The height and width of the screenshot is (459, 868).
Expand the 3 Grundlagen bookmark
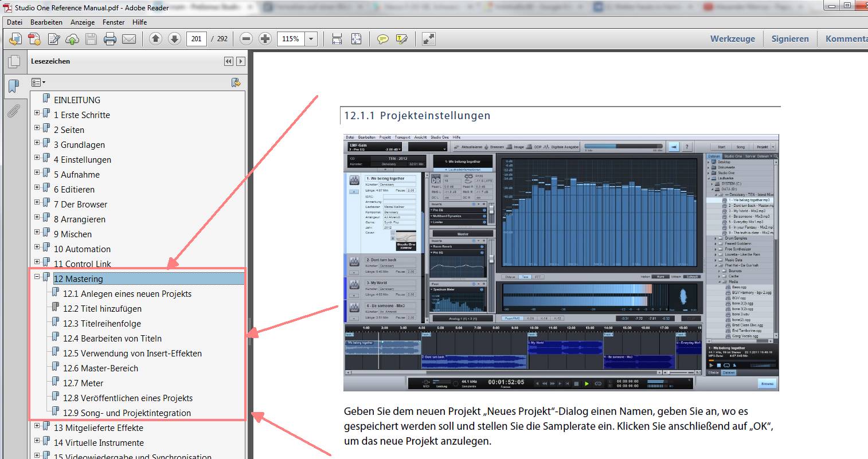(37, 143)
